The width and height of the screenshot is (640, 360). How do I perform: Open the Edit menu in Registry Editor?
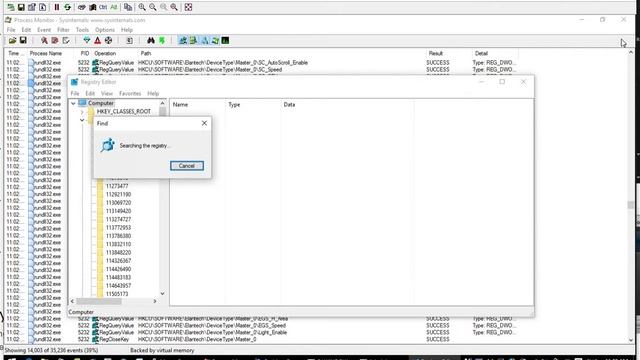(x=90, y=93)
